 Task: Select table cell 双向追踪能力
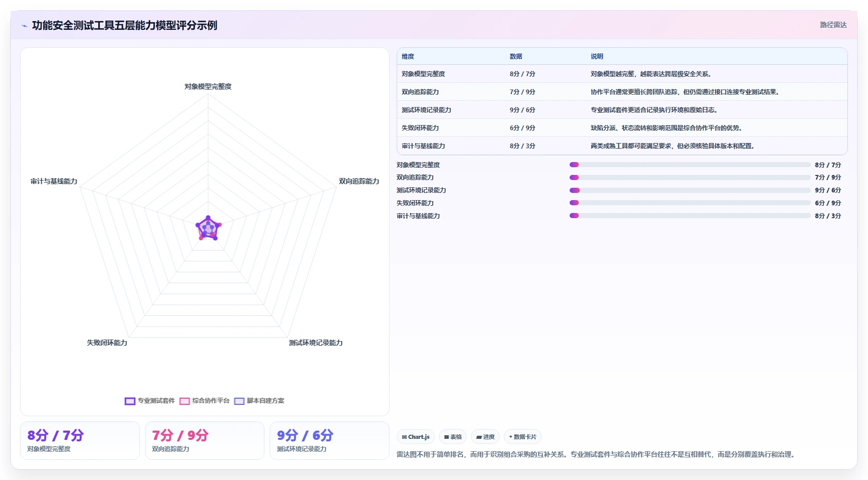coord(420,92)
